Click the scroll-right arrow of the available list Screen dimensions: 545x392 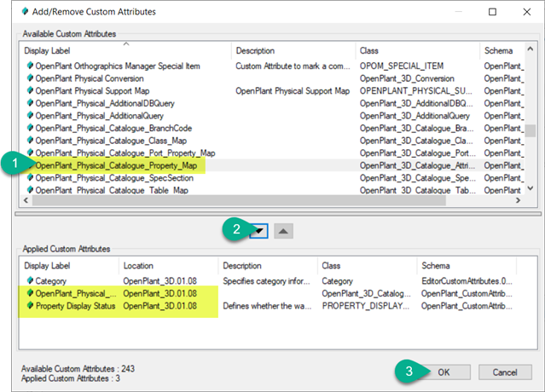(519, 200)
